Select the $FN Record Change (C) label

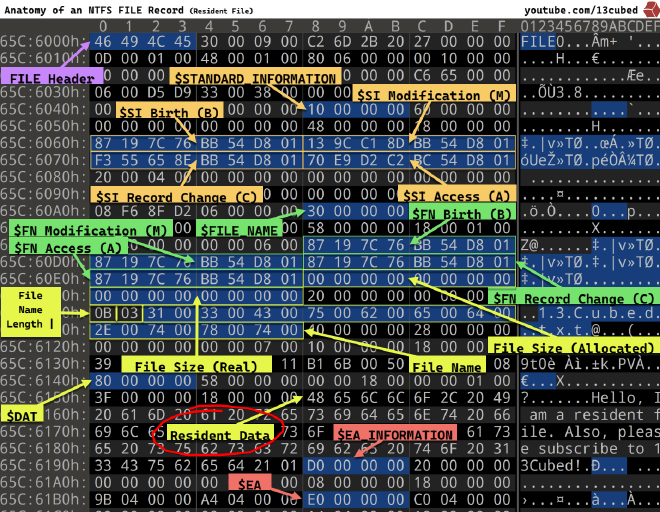[x=572, y=298]
